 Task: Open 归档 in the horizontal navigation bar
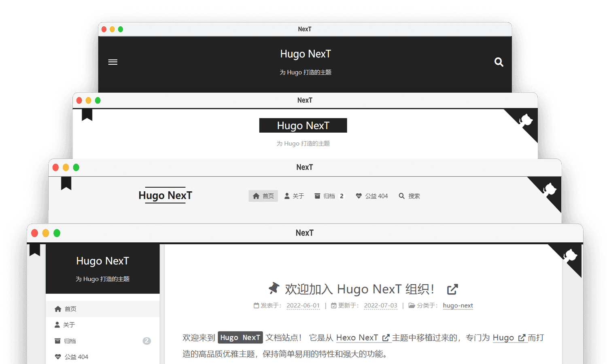329,196
